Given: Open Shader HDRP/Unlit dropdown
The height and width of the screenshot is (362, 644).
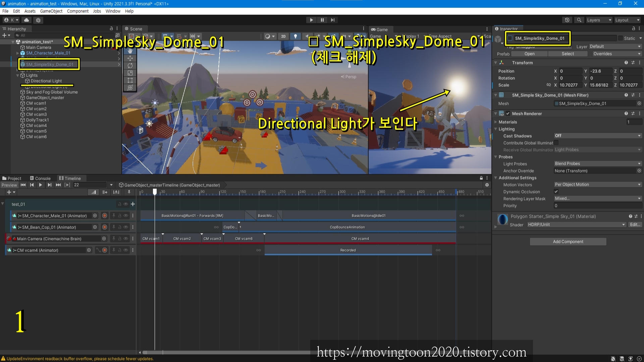Looking at the screenshot, I should coord(576,225).
